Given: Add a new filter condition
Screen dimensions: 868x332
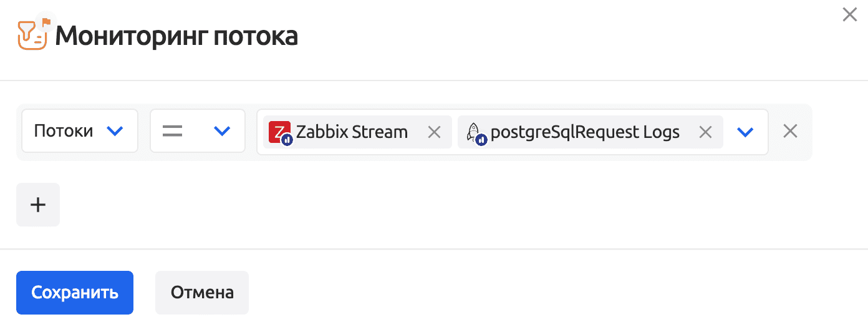Looking at the screenshot, I should 38,205.
